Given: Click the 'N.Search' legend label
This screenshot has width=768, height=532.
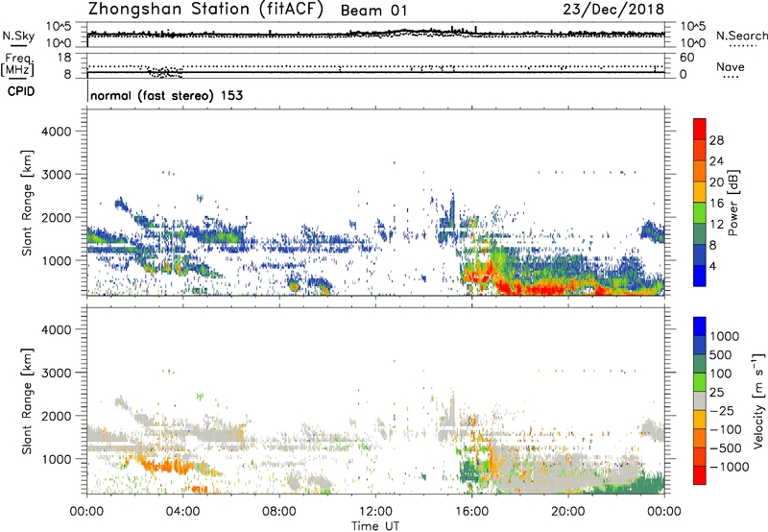Looking at the screenshot, I should (x=741, y=36).
